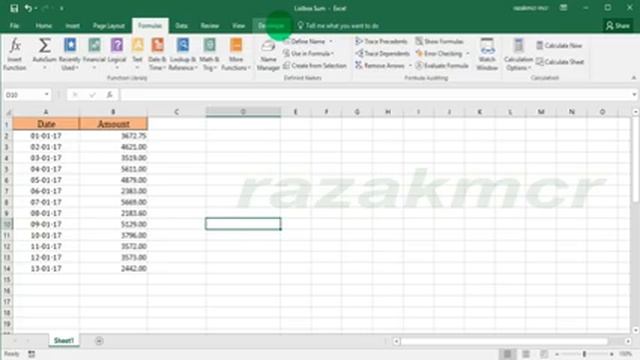The image size is (640, 360).
Task: Expand Remove Arrows dropdown arrow
Action: (410, 66)
